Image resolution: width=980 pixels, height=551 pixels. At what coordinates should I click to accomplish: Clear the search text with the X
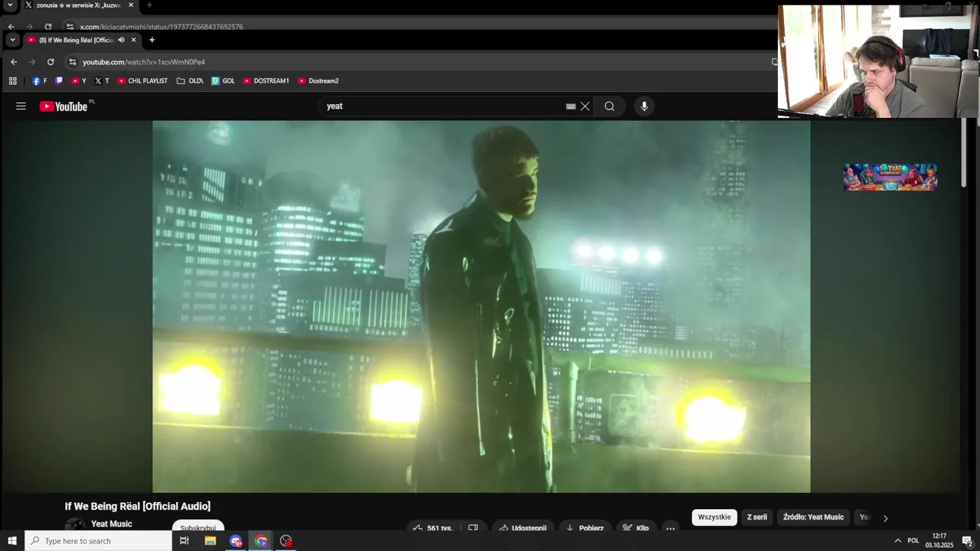point(585,106)
